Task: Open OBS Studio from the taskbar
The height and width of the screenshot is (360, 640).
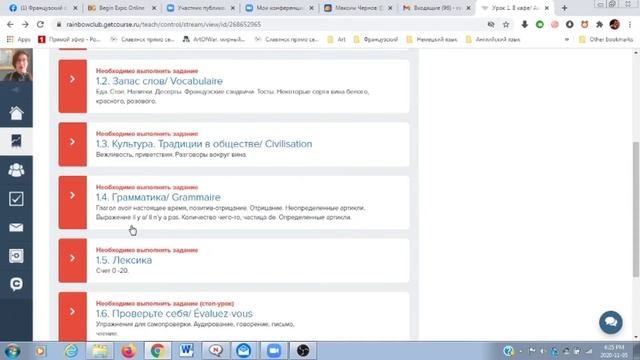Action: (x=303, y=351)
